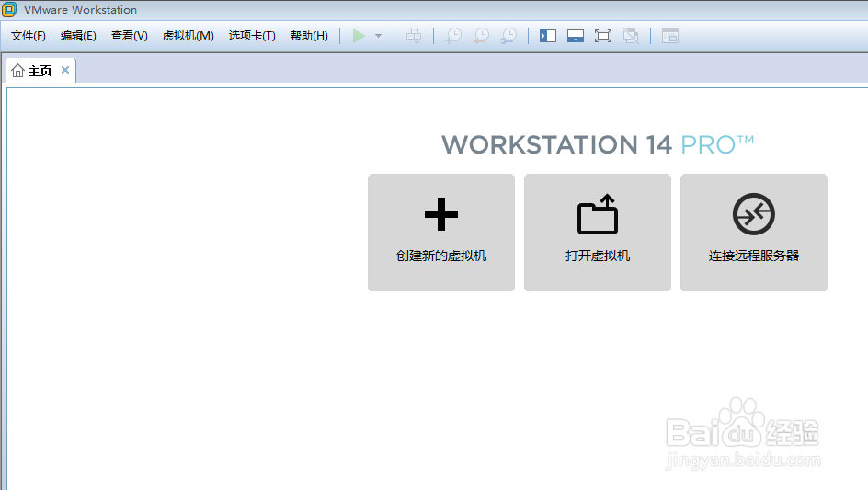Image resolution: width=868 pixels, height=490 pixels.
Task: Click the revert to snapshot icon
Action: click(481, 36)
